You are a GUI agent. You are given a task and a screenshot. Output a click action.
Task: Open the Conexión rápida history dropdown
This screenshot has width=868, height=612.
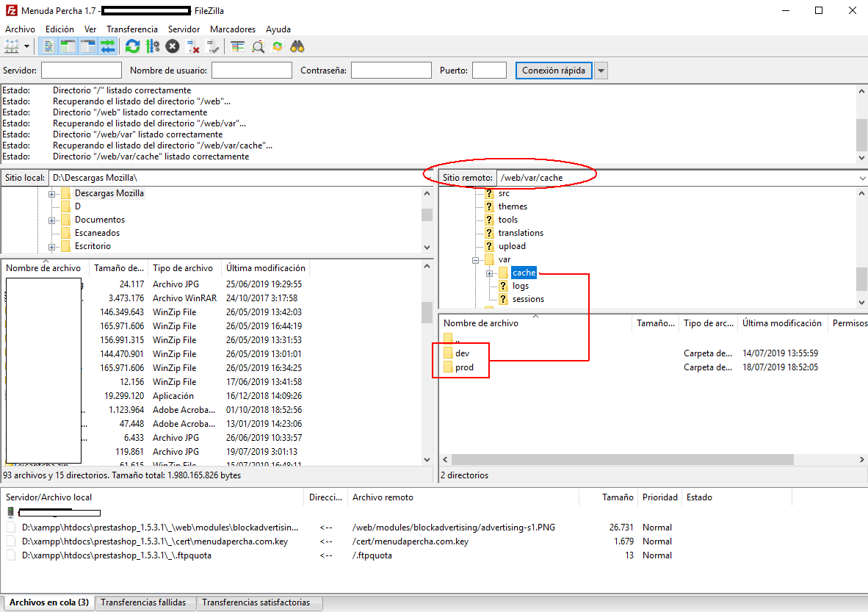(601, 71)
